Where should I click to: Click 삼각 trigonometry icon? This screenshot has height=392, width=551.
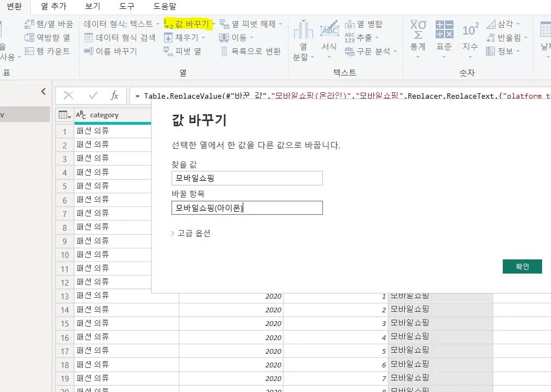point(491,24)
